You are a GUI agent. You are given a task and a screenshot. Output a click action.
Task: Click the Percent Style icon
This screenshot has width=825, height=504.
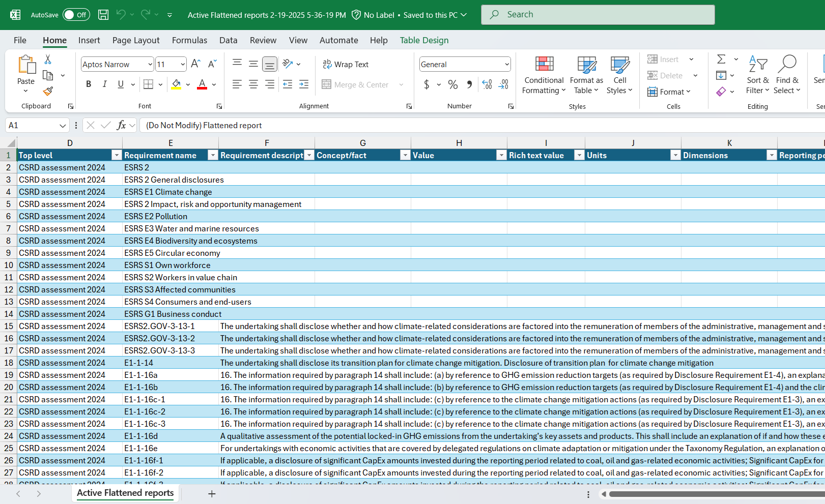(x=453, y=84)
